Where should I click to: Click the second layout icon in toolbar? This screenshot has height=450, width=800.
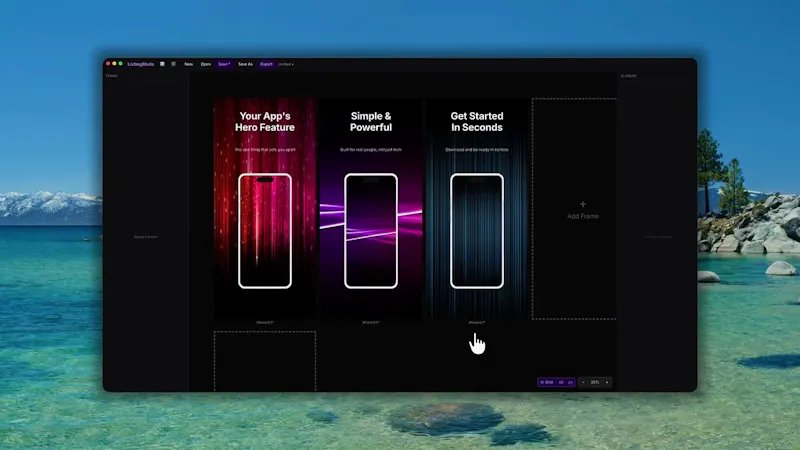(173, 64)
